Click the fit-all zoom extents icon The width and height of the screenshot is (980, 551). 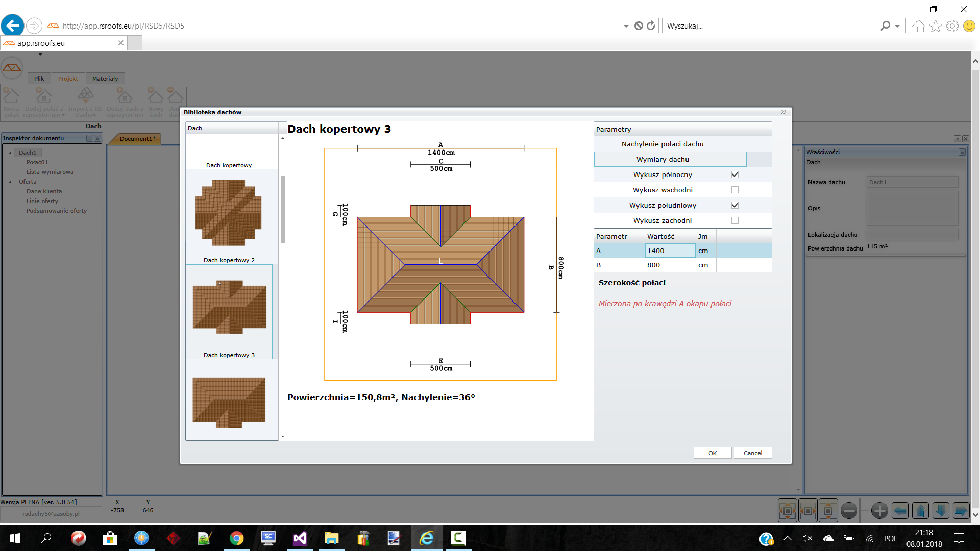coord(787,510)
